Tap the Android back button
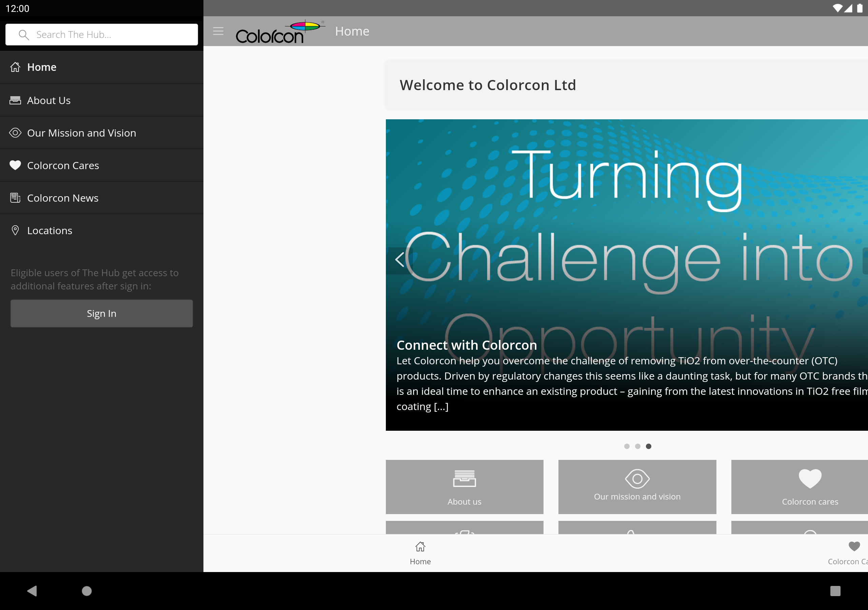This screenshot has height=610, width=868. (x=32, y=591)
